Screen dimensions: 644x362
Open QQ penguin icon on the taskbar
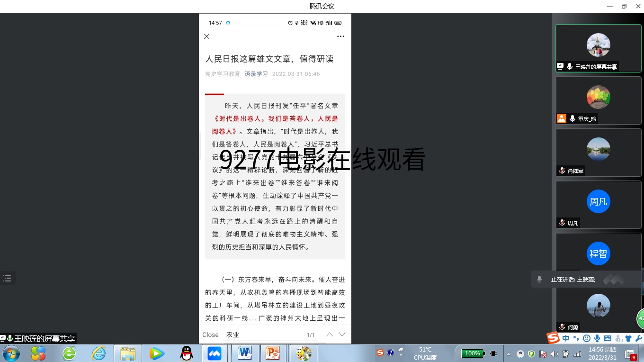coord(187,353)
